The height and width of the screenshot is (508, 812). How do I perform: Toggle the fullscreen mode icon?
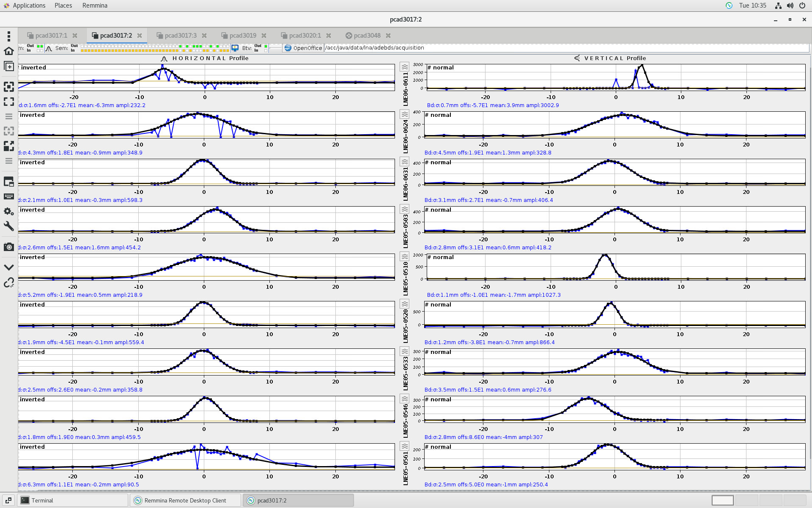click(9, 102)
